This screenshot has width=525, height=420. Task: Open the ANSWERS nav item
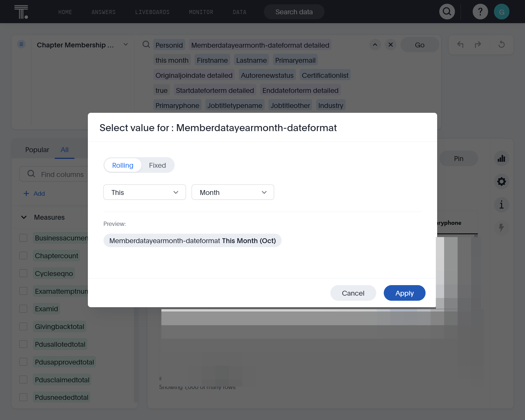(x=103, y=12)
